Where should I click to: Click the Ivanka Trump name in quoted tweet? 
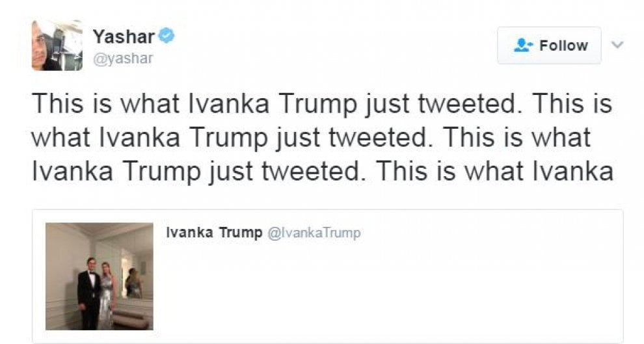click(214, 232)
